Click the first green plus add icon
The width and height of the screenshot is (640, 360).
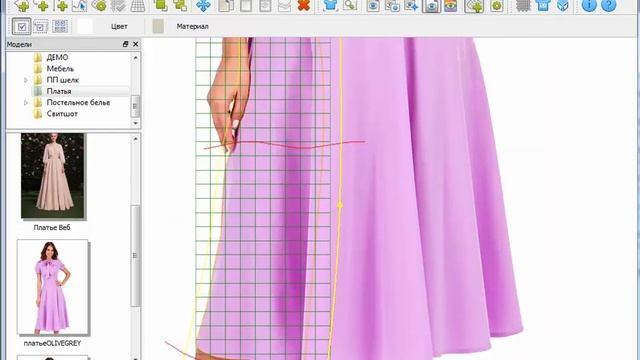pos(22,5)
